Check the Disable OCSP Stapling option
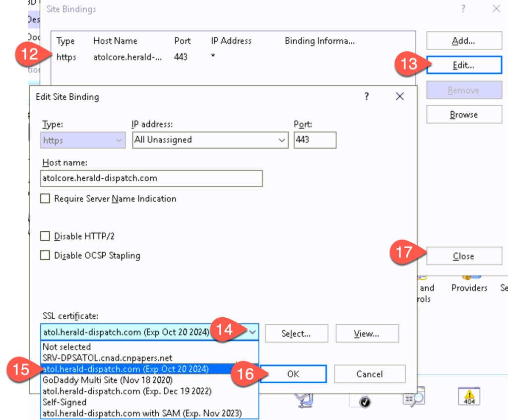 [46, 256]
